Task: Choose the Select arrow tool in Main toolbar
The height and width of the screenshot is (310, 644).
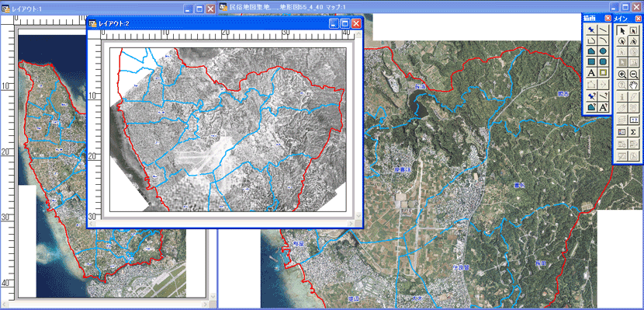Action: click(621, 30)
